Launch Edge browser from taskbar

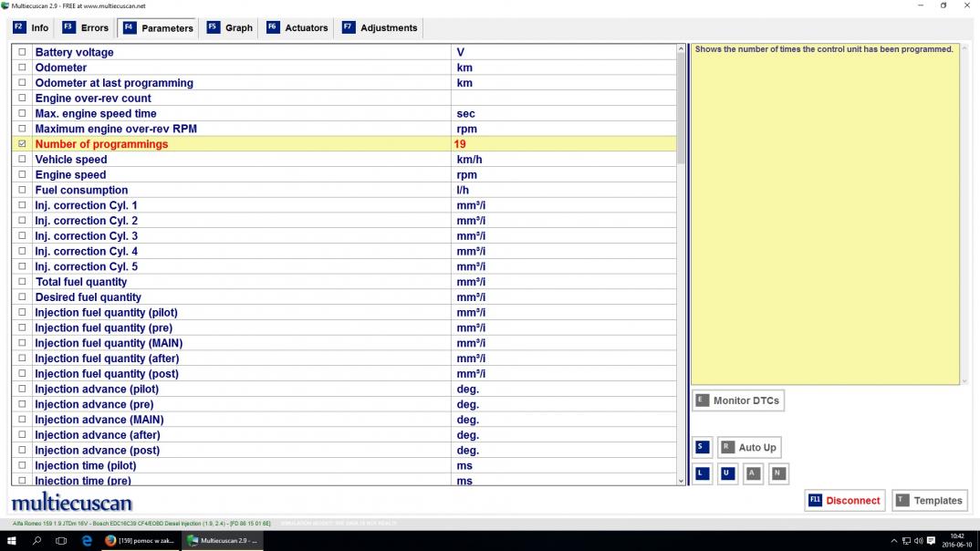coord(87,541)
